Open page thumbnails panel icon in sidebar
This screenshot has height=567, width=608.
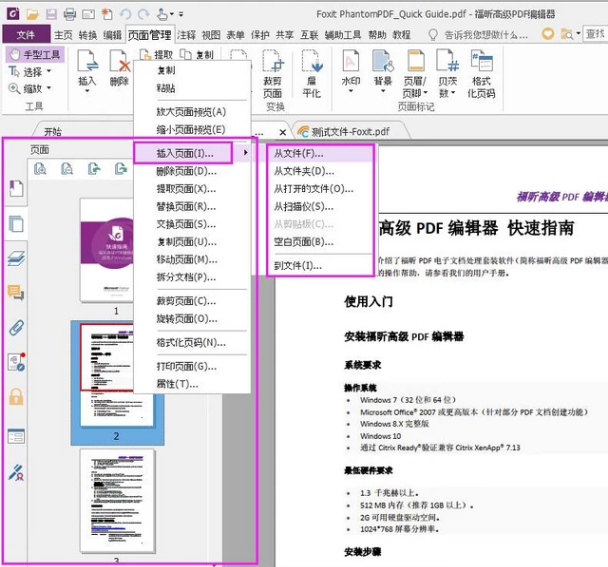(16, 224)
